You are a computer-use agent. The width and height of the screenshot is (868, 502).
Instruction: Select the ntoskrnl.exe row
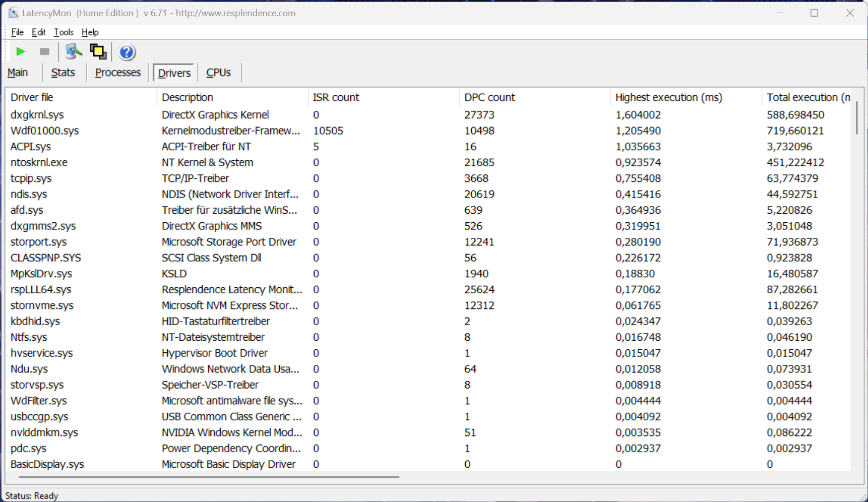pos(428,162)
